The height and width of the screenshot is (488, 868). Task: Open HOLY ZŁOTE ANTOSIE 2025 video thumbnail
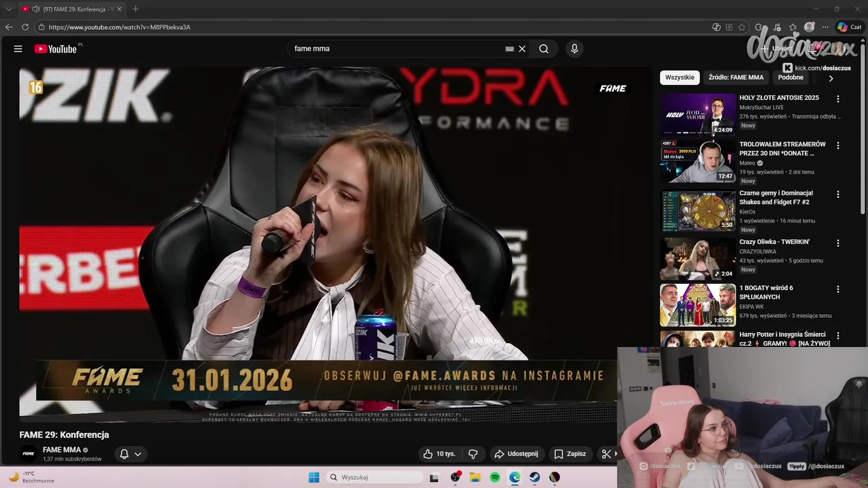[698, 114]
